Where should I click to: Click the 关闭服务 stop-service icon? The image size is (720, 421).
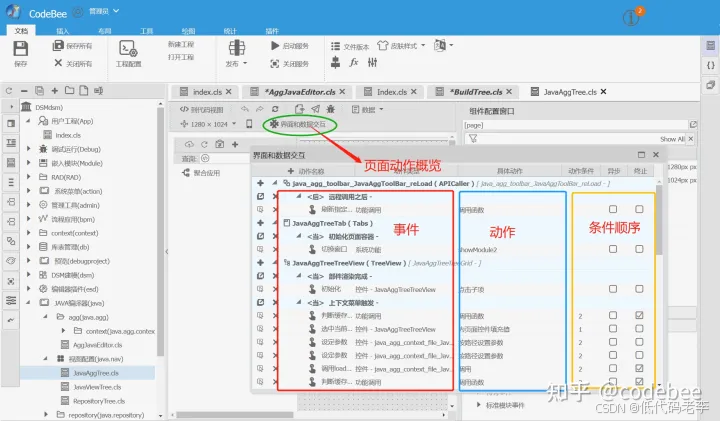coord(275,64)
